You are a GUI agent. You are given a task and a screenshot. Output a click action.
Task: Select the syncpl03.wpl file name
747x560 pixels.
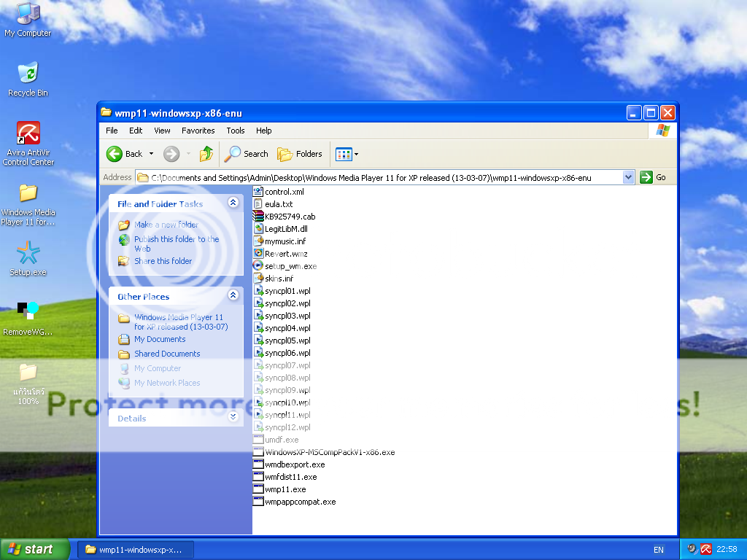287,316
